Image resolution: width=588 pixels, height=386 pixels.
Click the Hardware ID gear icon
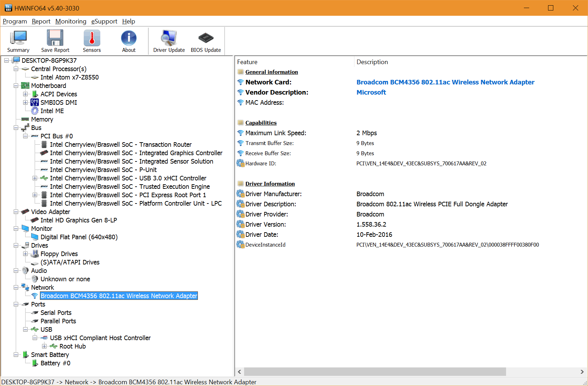pos(241,163)
